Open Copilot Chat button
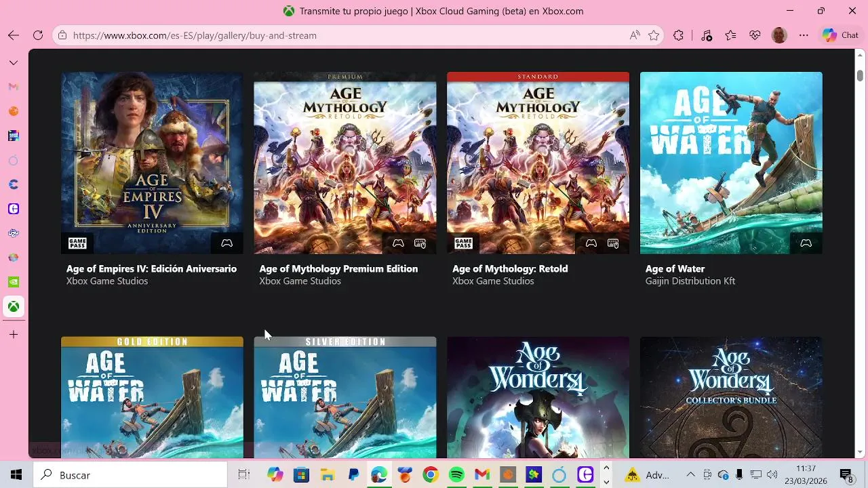This screenshot has height=488, width=868. (840, 35)
